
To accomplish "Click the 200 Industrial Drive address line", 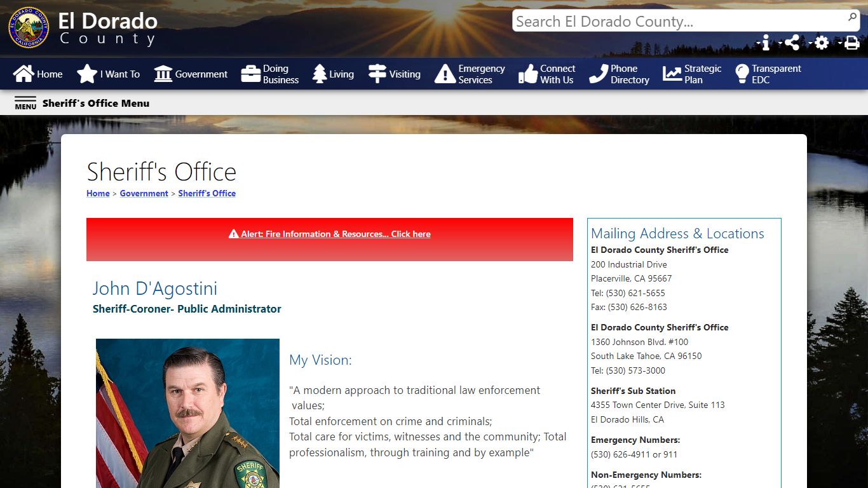I will pyautogui.click(x=629, y=264).
